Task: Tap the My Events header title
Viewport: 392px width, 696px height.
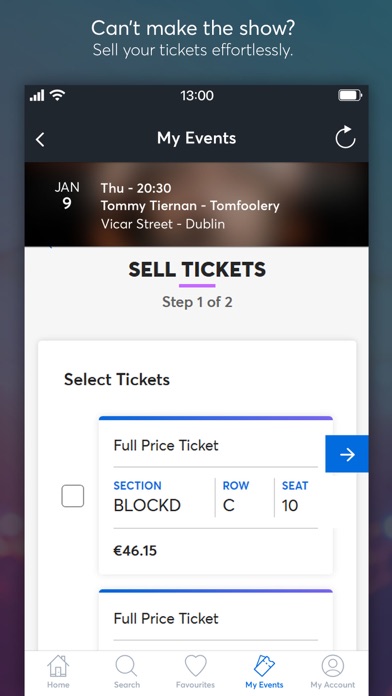Action: 197,138
